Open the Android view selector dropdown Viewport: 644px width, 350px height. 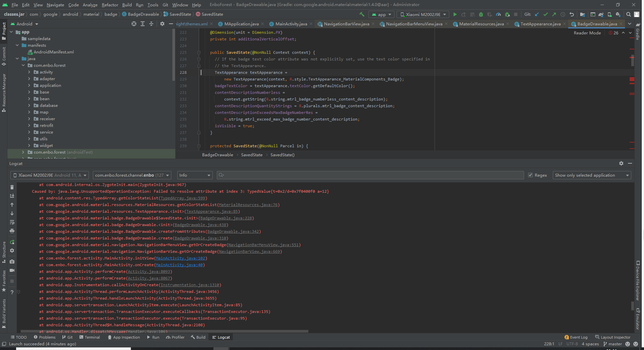click(25, 24)
